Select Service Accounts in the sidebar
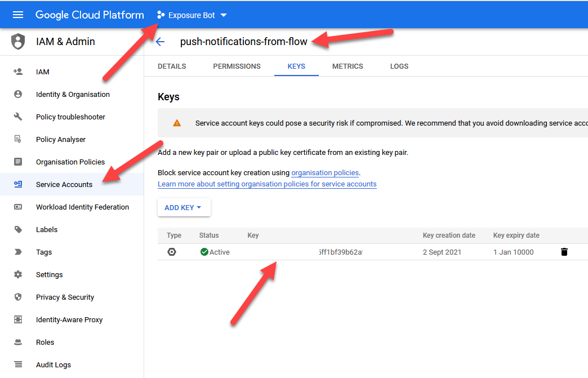The image size is (588, 378). (64, 184)
